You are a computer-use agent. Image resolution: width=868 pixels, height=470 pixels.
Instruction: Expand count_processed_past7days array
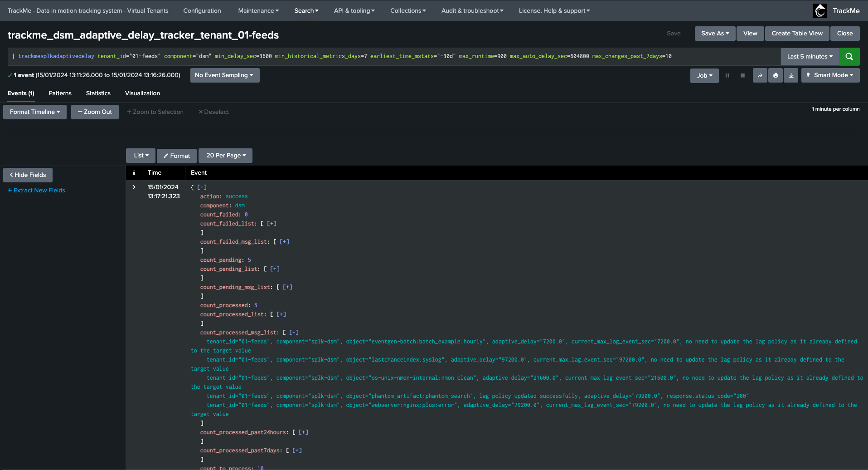(297, 450)
